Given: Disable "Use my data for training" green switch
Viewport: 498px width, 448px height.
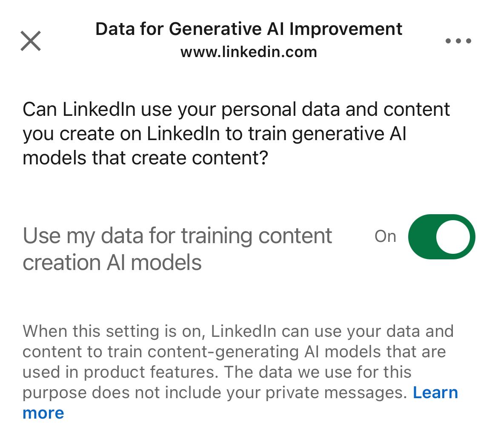Looking at the screenshot, I should [x=441, y=237].
